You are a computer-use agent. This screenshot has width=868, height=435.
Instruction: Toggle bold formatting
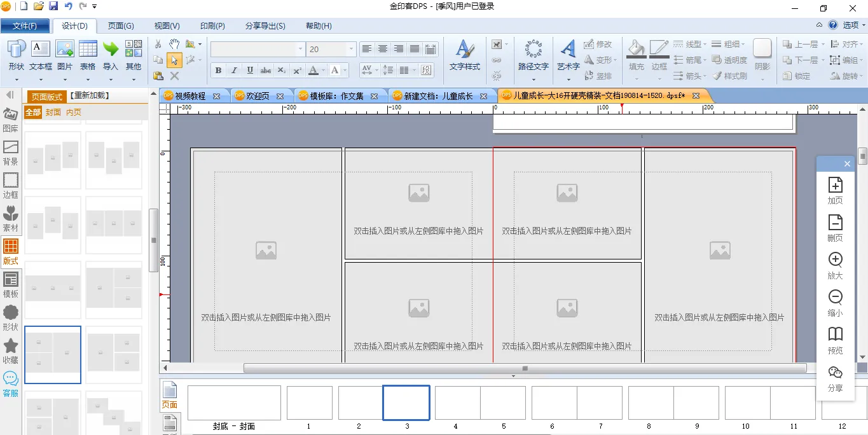tap(219, 70)
